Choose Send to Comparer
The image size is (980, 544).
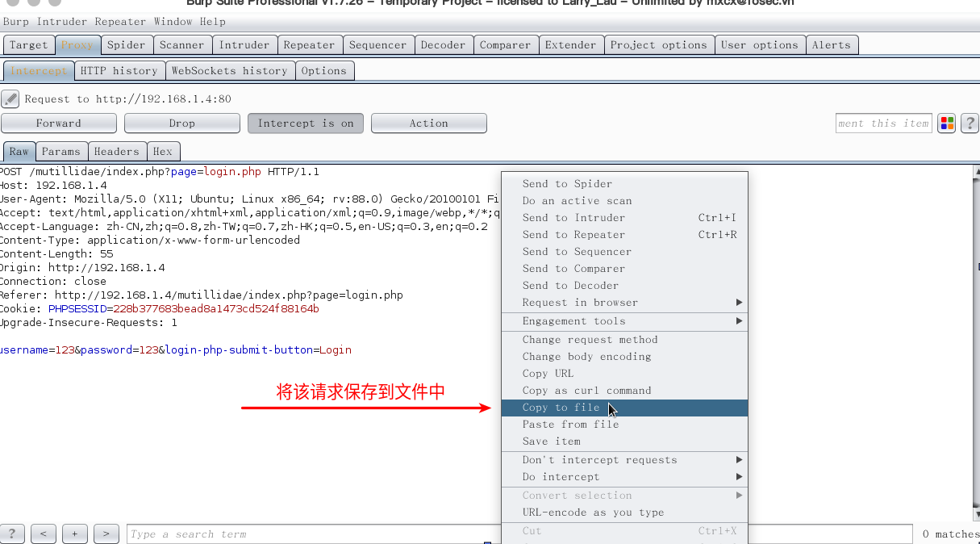click(x=624, y=269)
